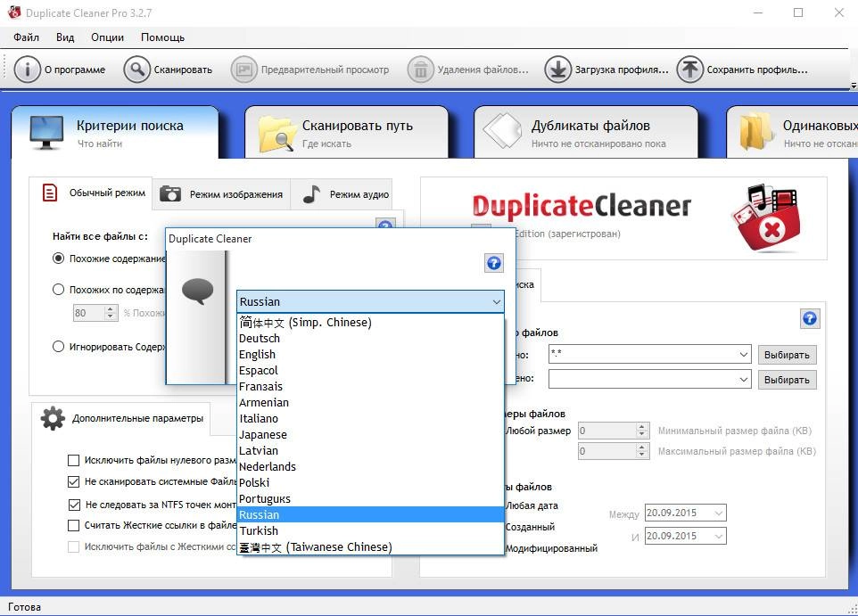Uncheck Не сканировать системные Файлы checkbox
This screenshot has width=858, height=616.
coord(73,481)
